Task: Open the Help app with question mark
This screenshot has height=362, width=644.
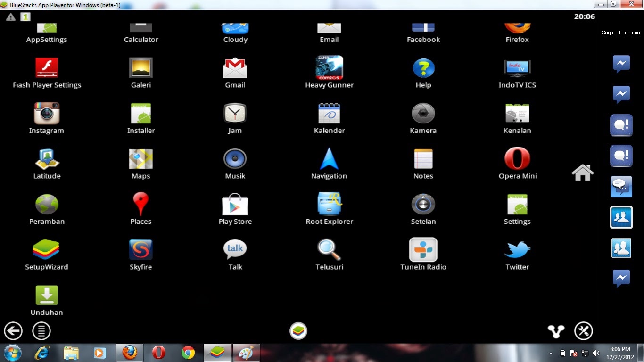Action: (423, 68)
